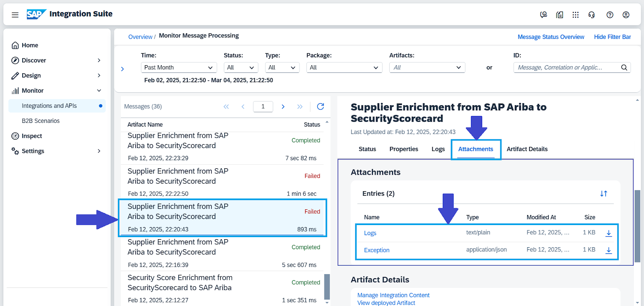The image size is (644, 306).
Task: Switch to the Properties tab
Action: click(404, 149)
